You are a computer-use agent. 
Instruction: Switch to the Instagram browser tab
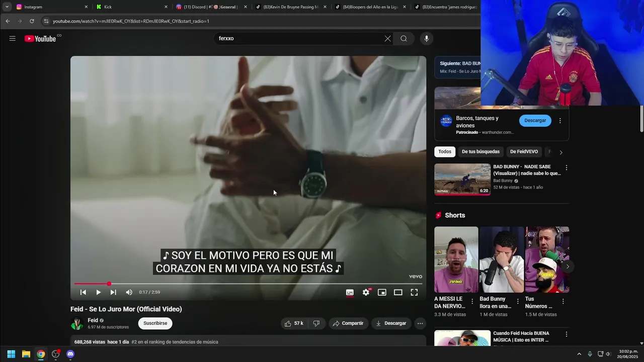(50, 7)
